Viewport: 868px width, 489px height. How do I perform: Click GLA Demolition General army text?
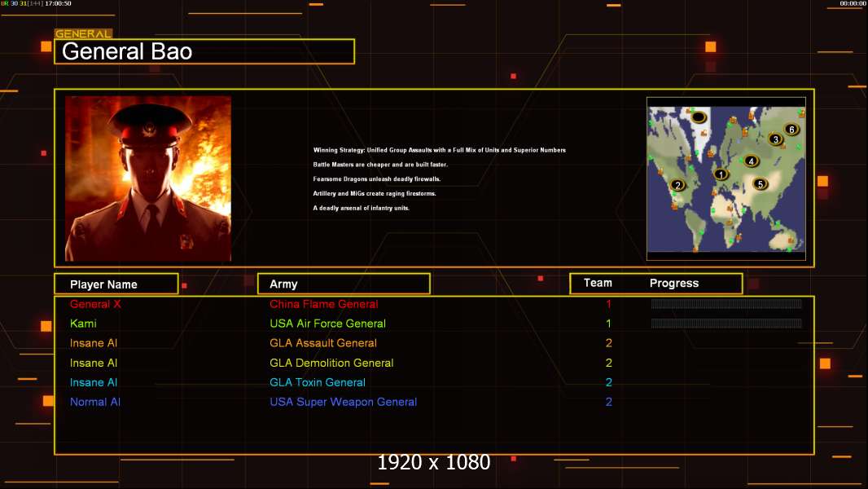(331, 363)
